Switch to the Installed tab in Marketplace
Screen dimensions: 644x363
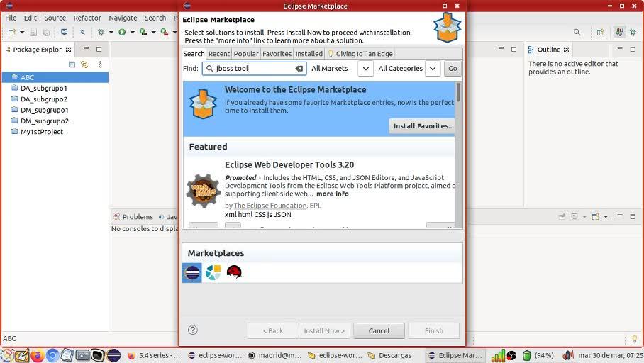(x=309, y=54)
